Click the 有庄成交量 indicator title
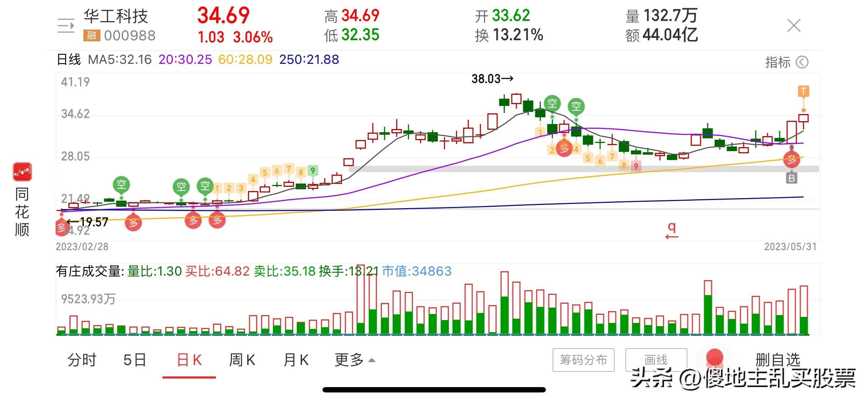The image size is (868, 401). pos(90,271)
